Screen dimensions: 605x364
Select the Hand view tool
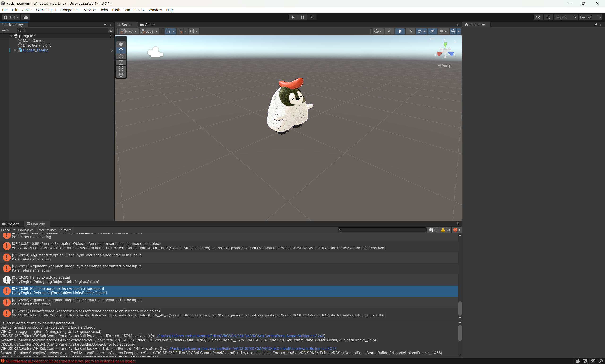[x=121, y=44]
